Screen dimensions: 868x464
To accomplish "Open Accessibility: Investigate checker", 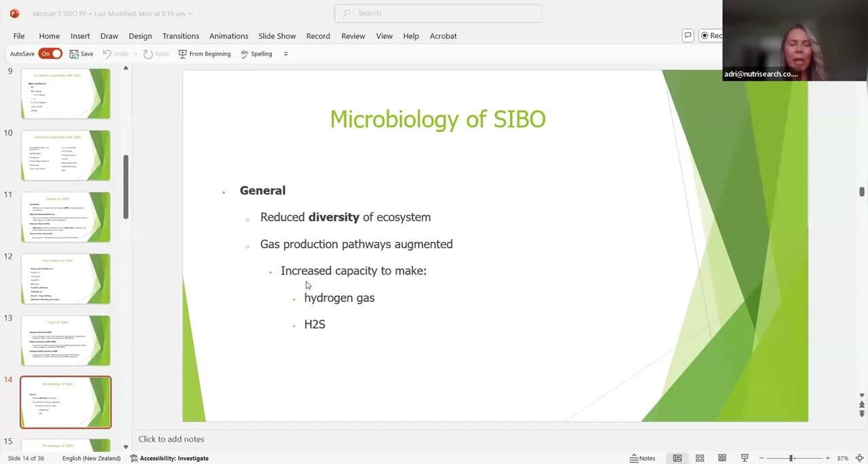I will tap(170, 458).
